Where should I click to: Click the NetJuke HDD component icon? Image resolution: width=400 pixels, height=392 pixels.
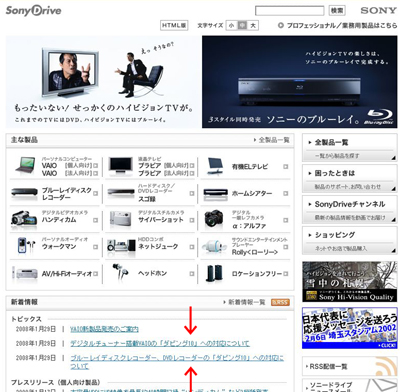(121, 246)
